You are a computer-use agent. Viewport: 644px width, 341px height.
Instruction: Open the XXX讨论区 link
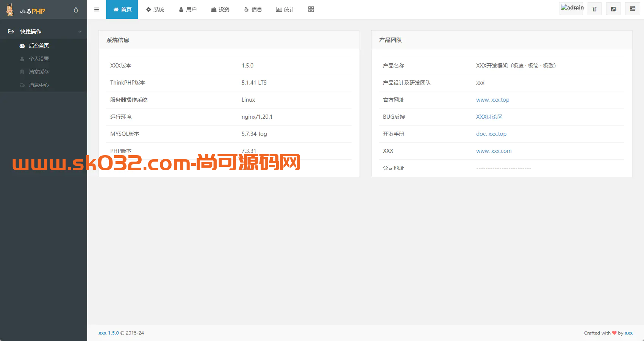pyautogui.click(x=489, y=117)
